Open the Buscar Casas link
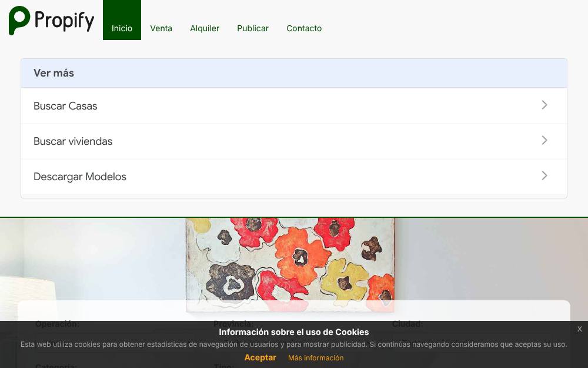This screenshot has width=588, height=368. tap(293, 106)
